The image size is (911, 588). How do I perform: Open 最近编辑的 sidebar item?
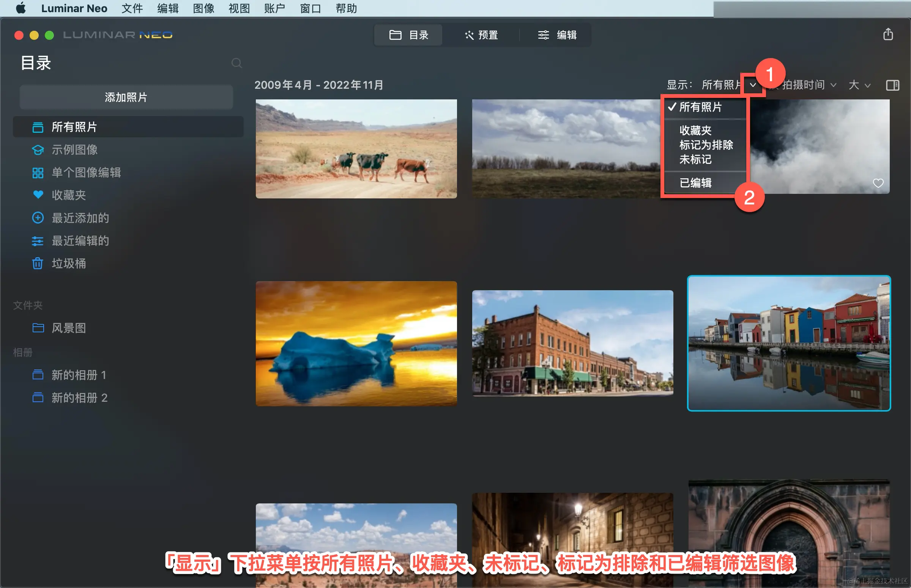80,241
